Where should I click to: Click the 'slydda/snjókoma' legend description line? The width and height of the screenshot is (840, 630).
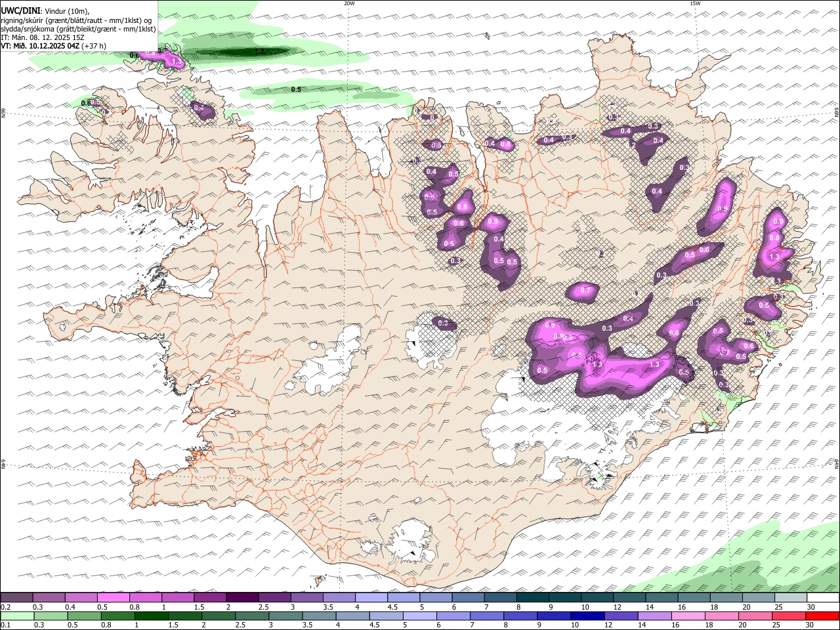tap(78, 29)
